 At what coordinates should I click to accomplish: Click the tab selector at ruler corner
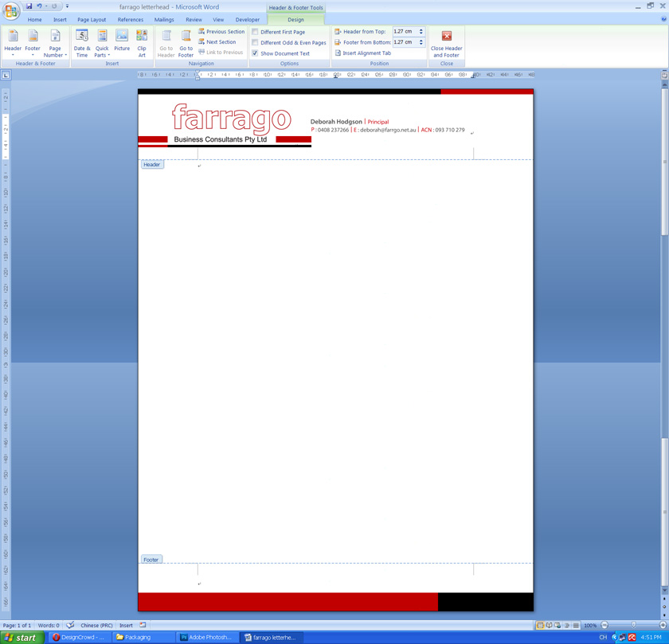[x=6, y=75]
